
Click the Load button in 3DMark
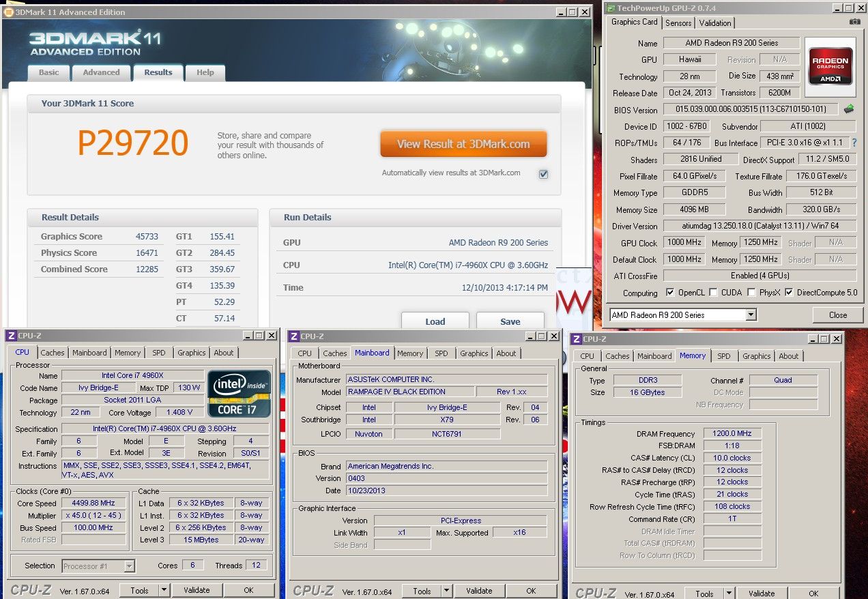coord(435,321)
